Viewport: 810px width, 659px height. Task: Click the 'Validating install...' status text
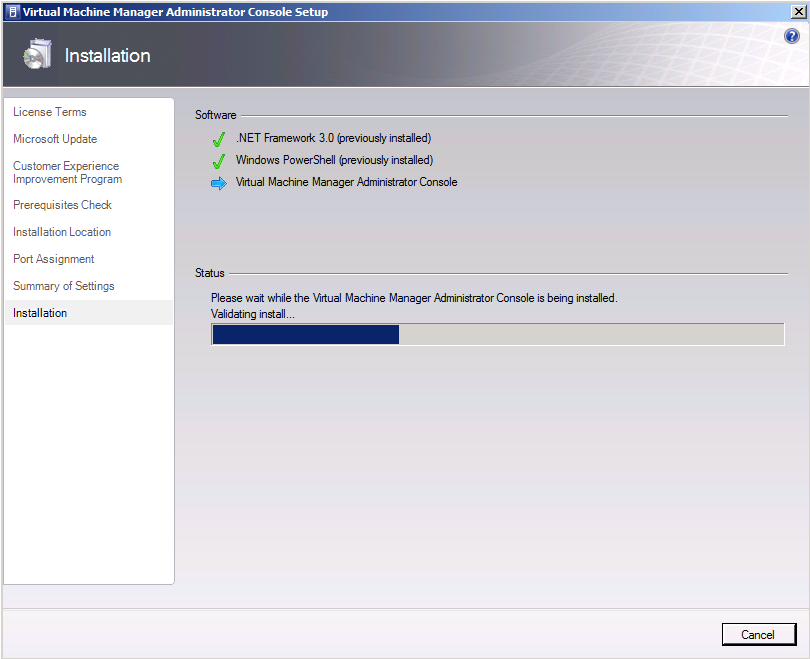pos(253,314)
